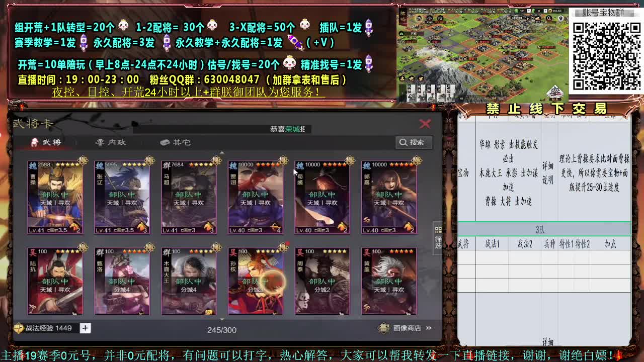This screenshot has height=362, width=644.
Task: Click the 华雄 彤素 出技能触发 text cell
Action: coord(509,172)
